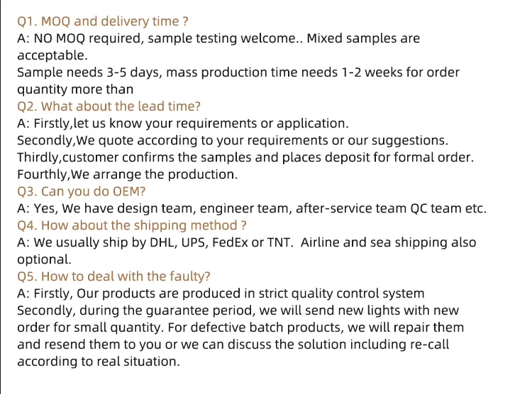Click the 'Firstly,let us know your requirements' line
This screenshot has width=532, height=394.
click(x=183, y=123)
